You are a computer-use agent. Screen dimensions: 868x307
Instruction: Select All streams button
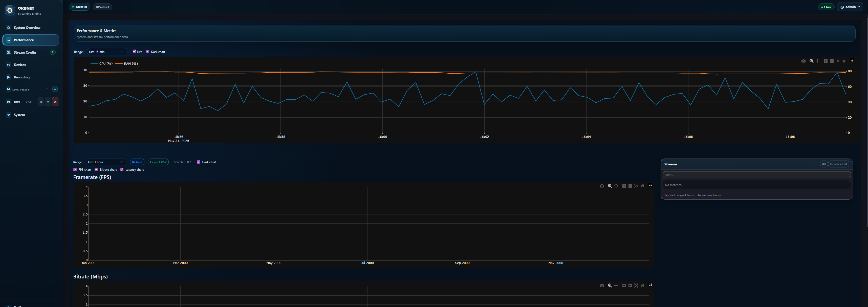pos(823,164)
